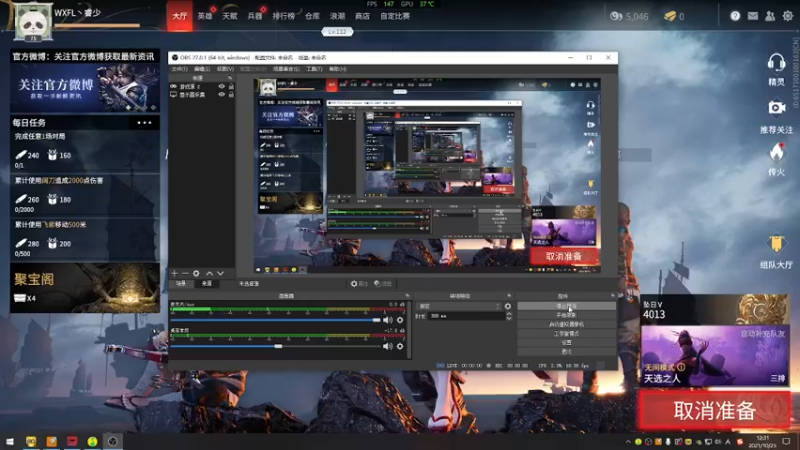Open OBS 场景集合 menu
The image size is (800, 450).
(286, 69)
